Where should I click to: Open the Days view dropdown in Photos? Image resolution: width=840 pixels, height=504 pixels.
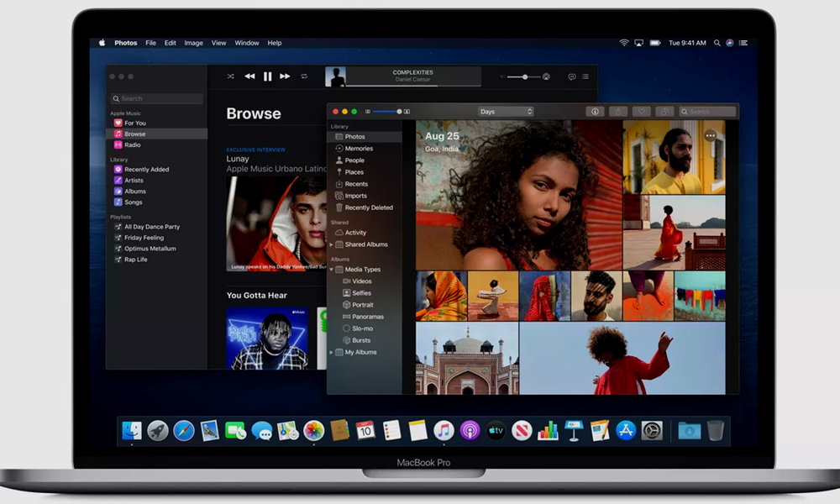pos(507,112)
